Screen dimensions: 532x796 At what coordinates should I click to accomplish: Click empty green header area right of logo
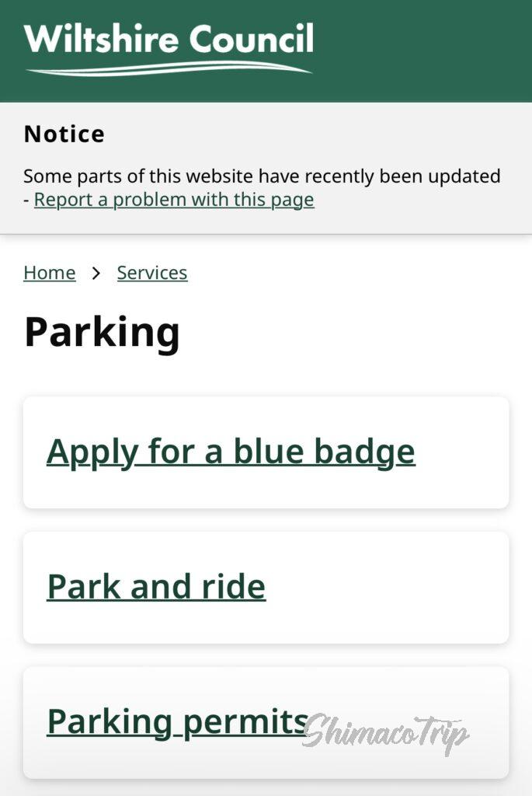click(x=427, y=47)
